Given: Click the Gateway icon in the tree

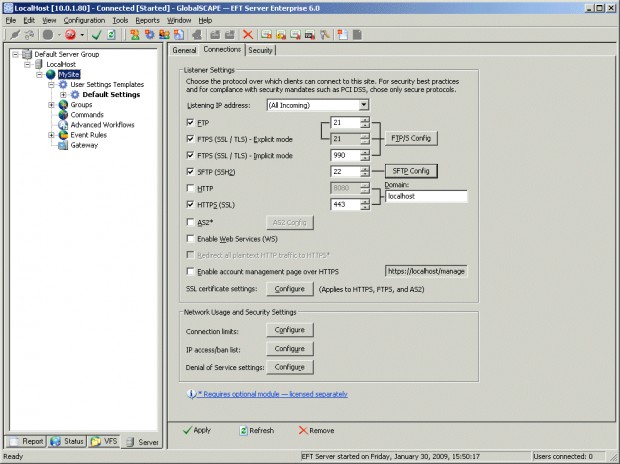Looking at the screenshot, I should (63, 145).
